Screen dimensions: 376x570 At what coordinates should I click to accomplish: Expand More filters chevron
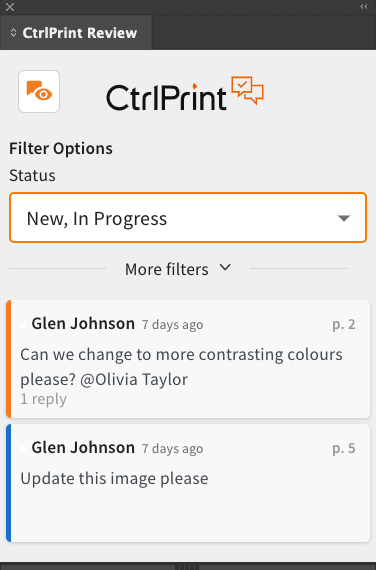coord(225,268)
